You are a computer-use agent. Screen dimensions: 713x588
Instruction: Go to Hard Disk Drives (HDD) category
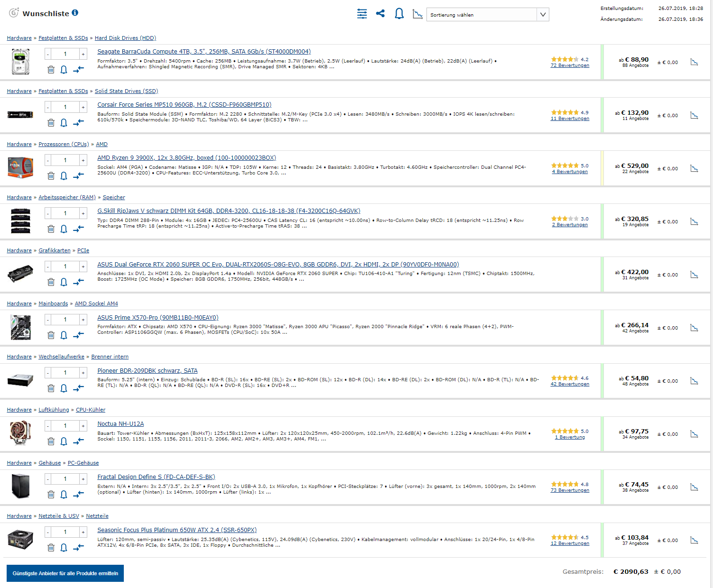pos(125,38)
